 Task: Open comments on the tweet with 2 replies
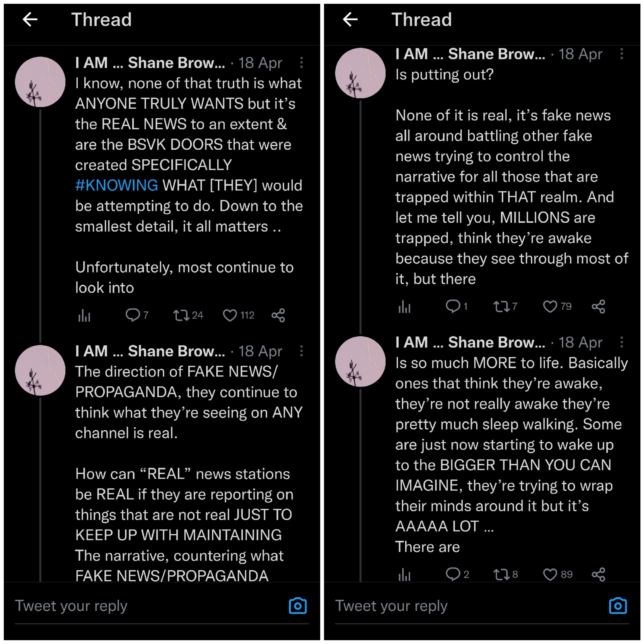click(453, 574)
